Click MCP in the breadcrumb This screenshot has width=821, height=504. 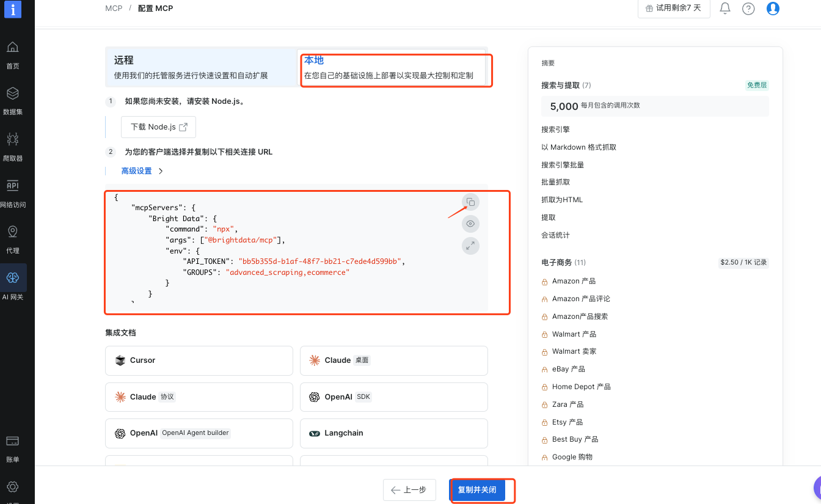click(114, 9)
